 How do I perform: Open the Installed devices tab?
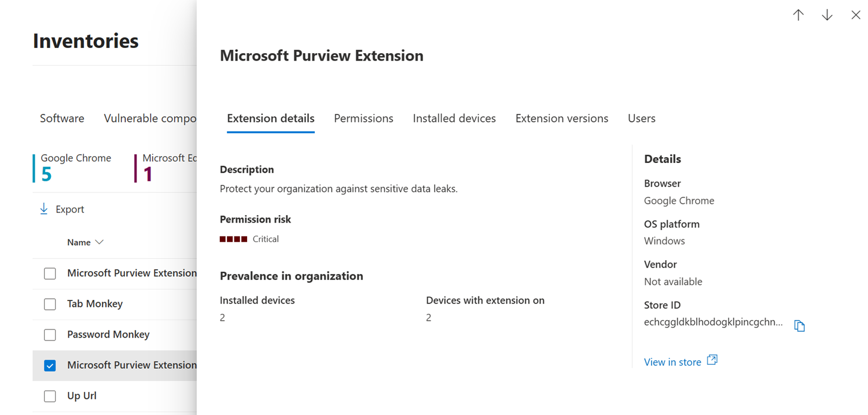(454, 118)
